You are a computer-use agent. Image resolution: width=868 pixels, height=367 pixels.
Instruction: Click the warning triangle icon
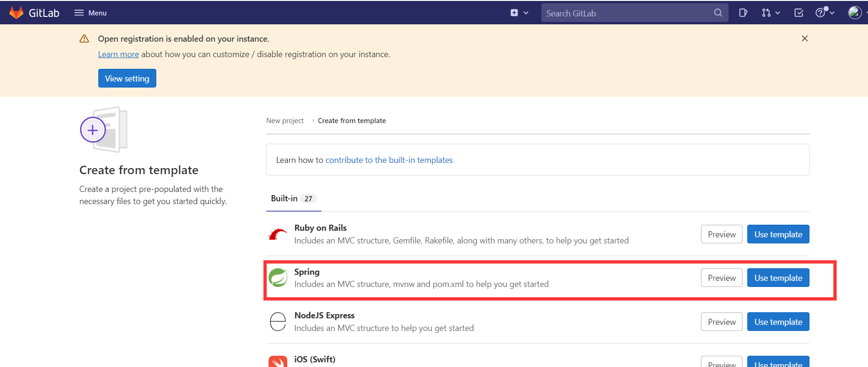click(84, 38)
